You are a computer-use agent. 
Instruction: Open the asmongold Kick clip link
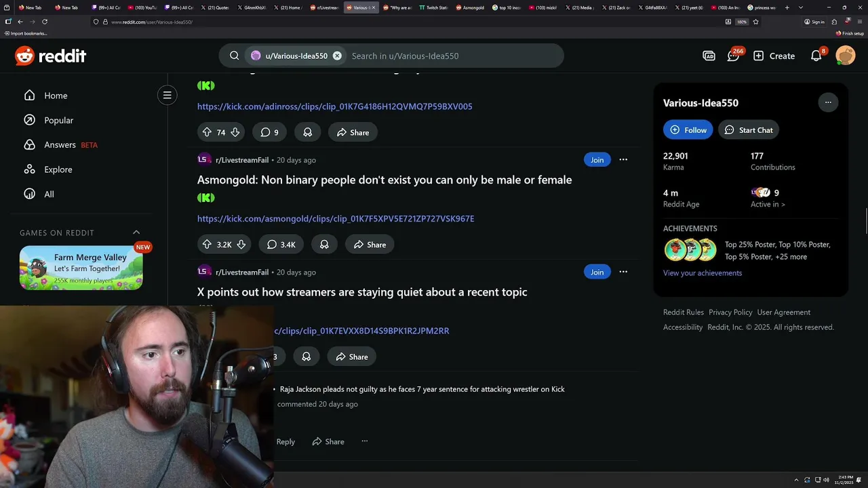click(336, 219)
